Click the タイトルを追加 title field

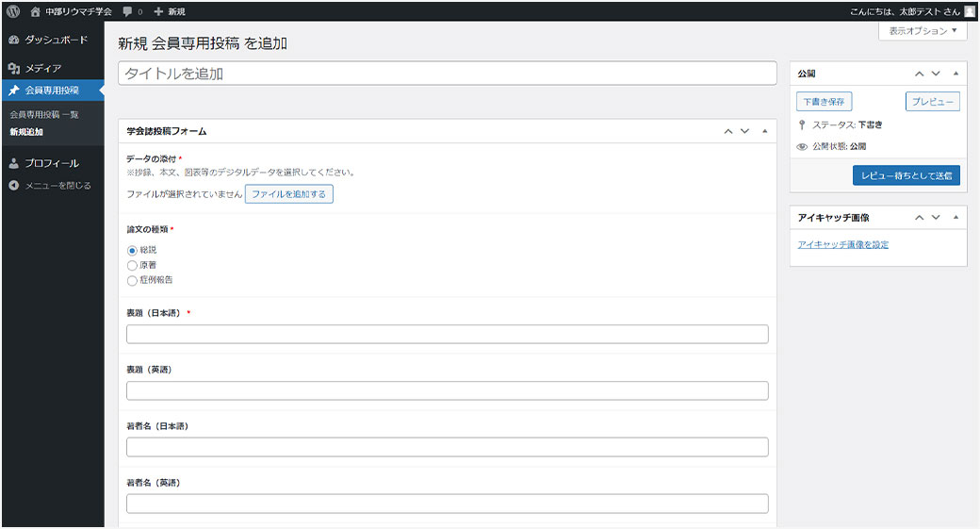coord(447,74)
